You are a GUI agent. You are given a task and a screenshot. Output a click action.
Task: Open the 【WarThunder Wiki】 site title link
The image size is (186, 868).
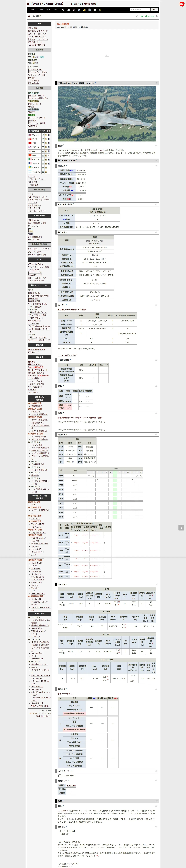tap(47, 4)
